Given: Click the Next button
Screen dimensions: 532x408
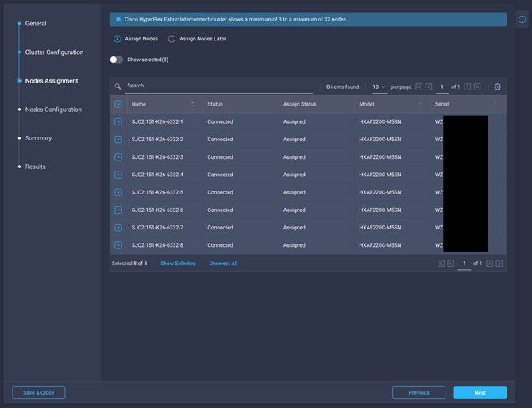Looking at the screenshot, I should tap(480, 392).
